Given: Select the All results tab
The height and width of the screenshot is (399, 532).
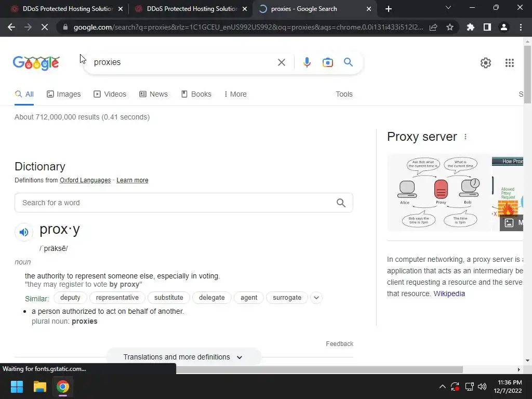Looking at the screenshot, I should pos(24,95).
